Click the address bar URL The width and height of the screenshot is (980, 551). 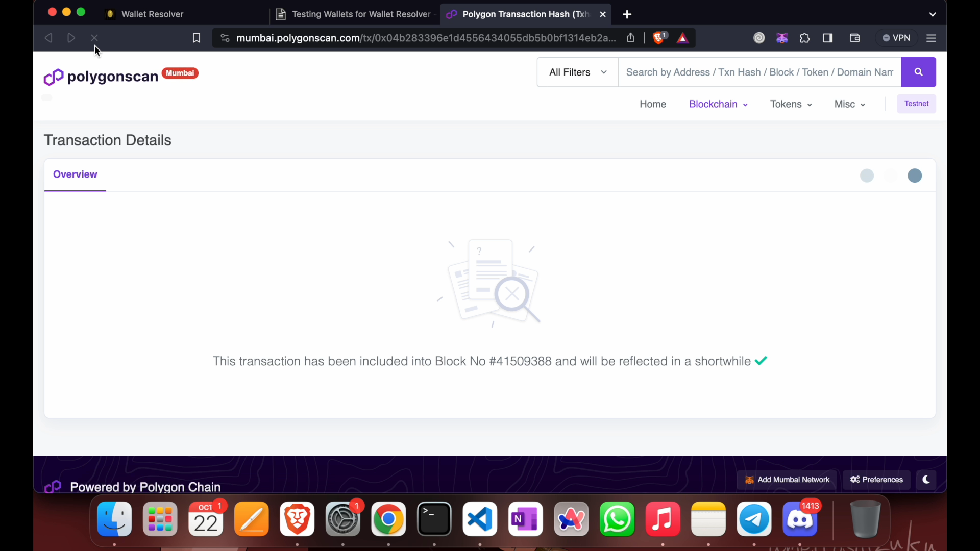pos(426,38)
